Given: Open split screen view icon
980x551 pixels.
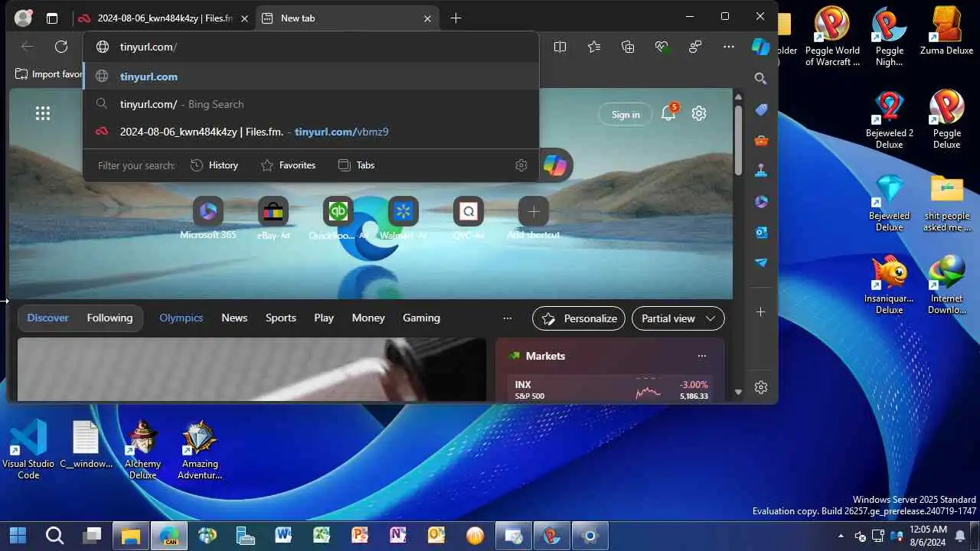Looking at the screenshot, I should point(560,47).
